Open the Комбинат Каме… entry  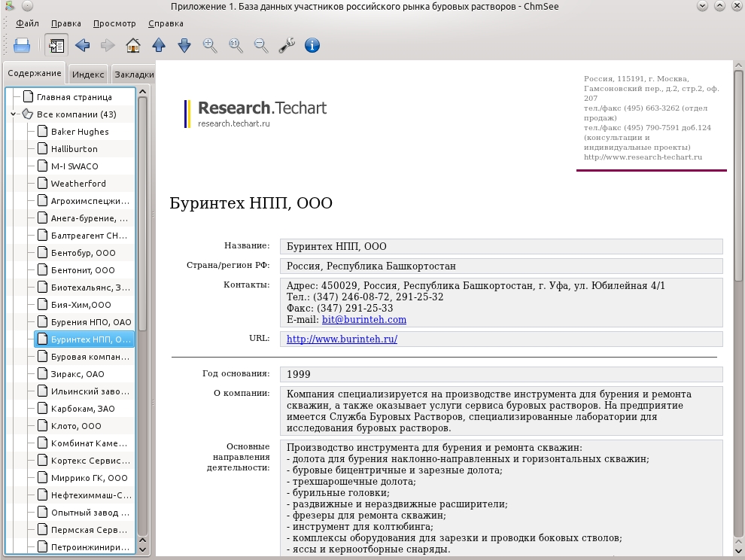[x=88, y=443]
